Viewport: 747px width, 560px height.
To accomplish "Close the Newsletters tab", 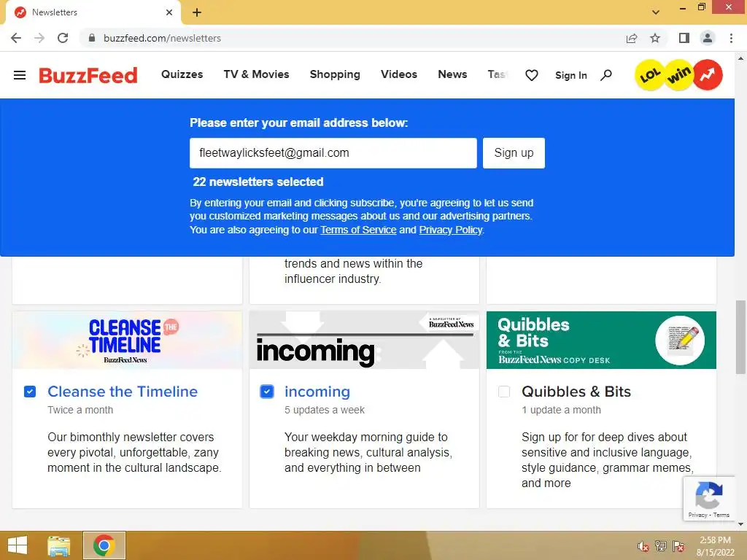I will pyautogui.click(x=169, y=12).
